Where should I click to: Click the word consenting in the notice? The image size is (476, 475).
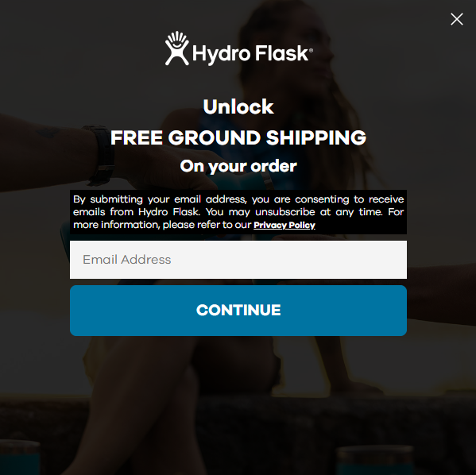[x=322, y=199]
